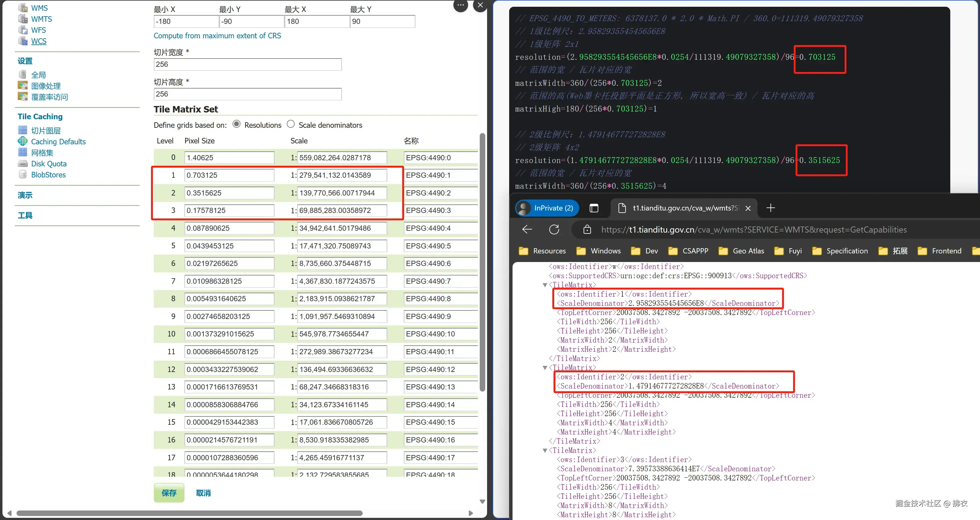Collapse the second TileMatrix XML node
980x520 pixels.
pyautogui.click(x=545, y=368)
